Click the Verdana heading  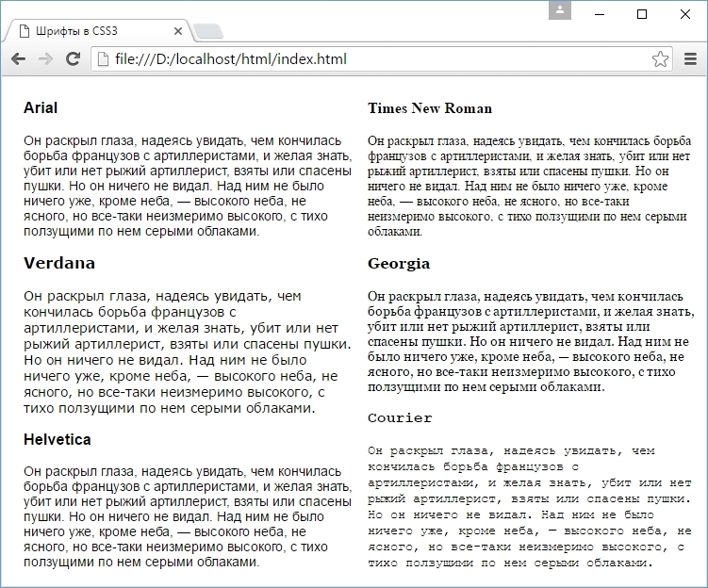pos(59,263)
